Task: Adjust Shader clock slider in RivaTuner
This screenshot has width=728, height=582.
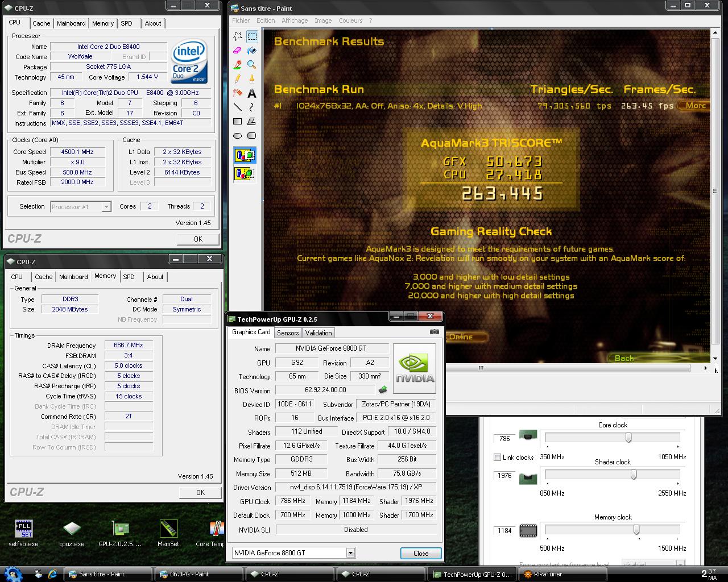Action: (633, 475)
